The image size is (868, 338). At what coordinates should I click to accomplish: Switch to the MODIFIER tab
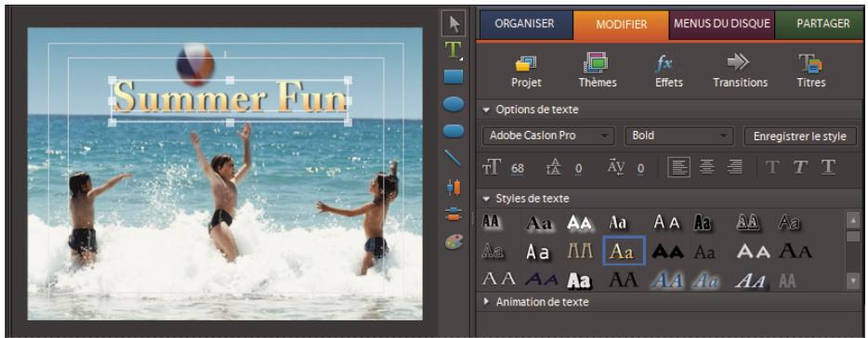tap(621, 25)
